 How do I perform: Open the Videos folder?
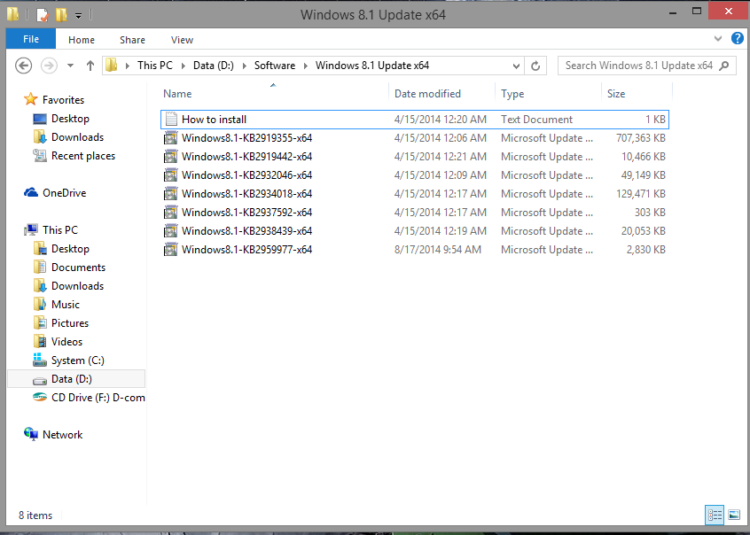click(x=67, y=342)
